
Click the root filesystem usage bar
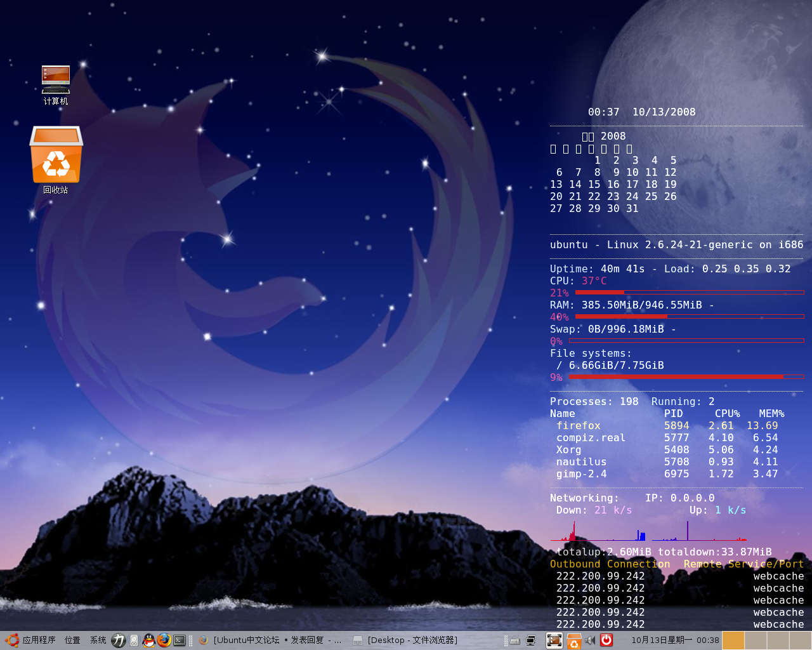[686, 376]
